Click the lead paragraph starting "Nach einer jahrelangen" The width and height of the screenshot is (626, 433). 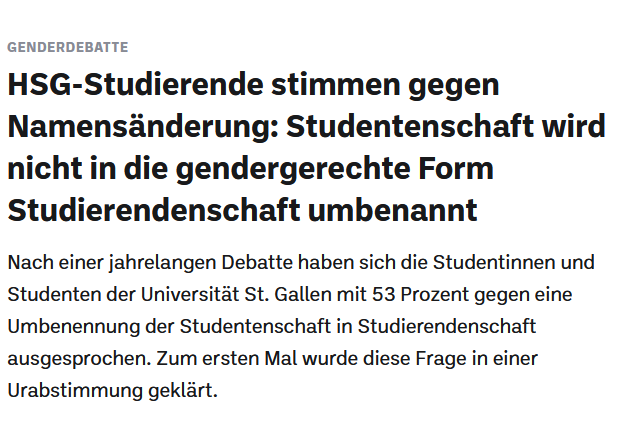tap(300, 326)
